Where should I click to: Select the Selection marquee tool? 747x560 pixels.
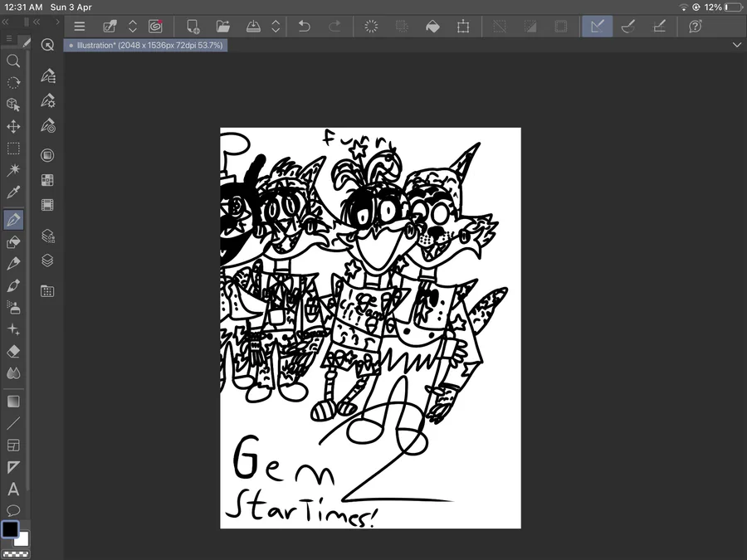[x=13, y=149]
